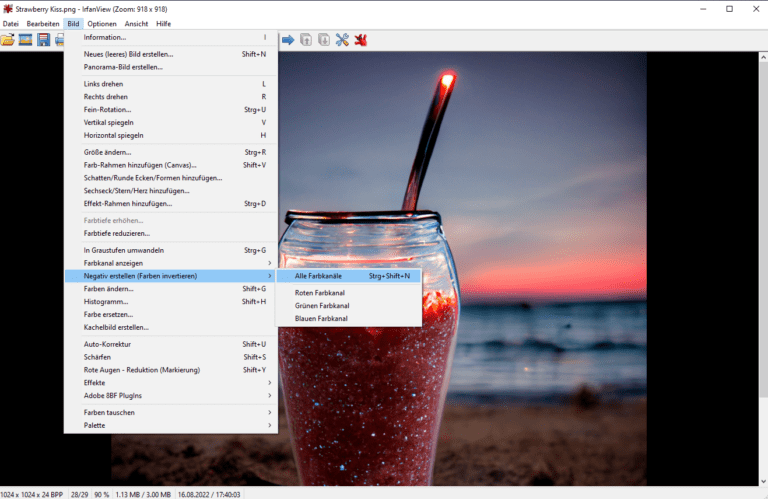Click the Slideshow icon in toolbar
768x499 pixels.
pyautogui.click(x=25, y=40)
